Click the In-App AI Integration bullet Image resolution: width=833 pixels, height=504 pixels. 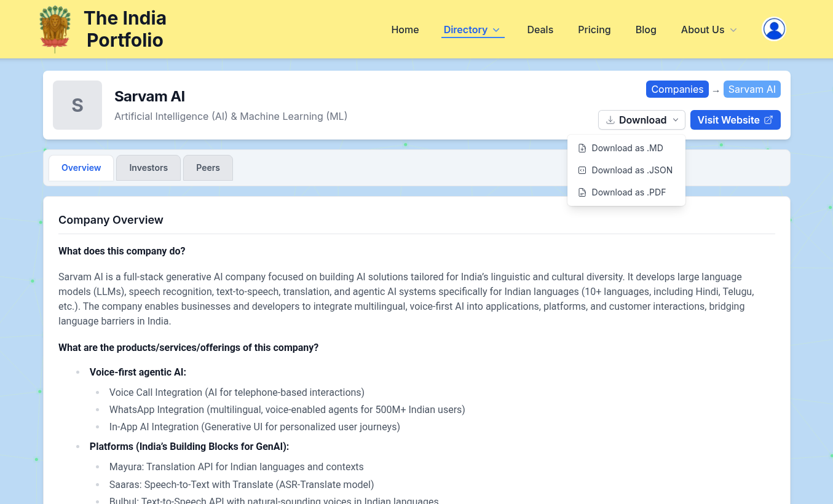tap(255, 427)
